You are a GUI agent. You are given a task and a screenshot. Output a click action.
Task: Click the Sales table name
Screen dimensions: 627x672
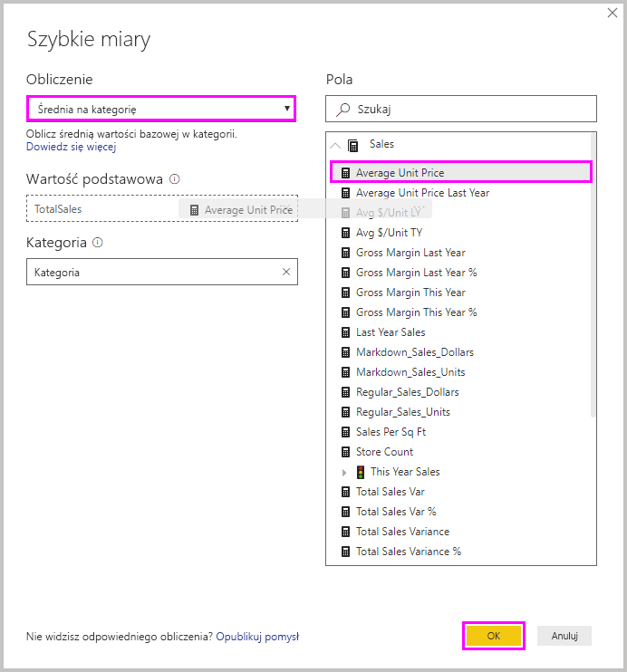tap(381, 144)
